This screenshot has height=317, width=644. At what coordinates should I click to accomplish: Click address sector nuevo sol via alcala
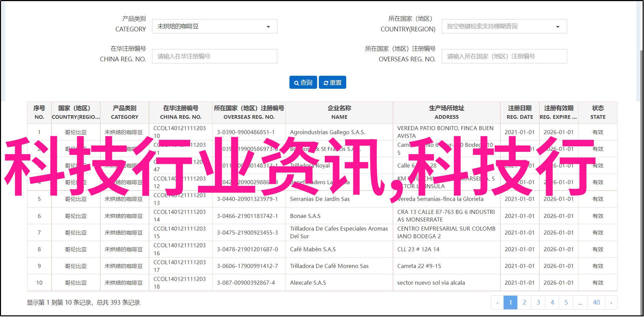click(x=431, y=283)
